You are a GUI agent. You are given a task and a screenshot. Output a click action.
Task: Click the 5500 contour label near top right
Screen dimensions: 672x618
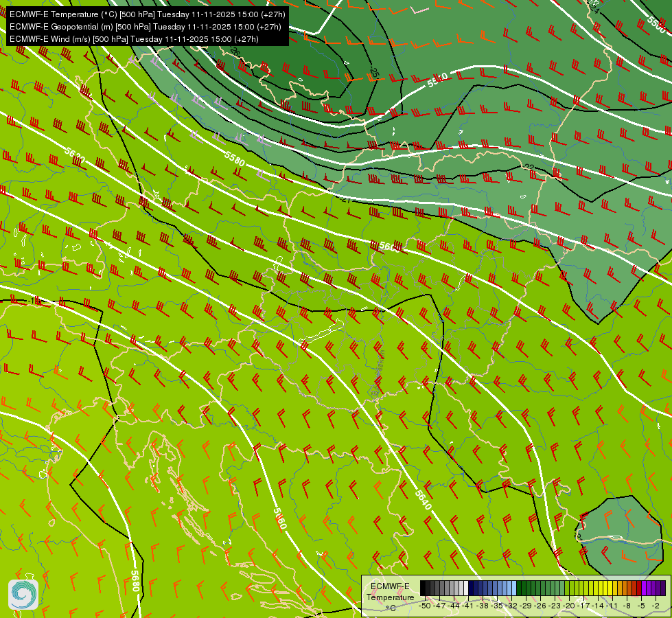pos(657,25)
